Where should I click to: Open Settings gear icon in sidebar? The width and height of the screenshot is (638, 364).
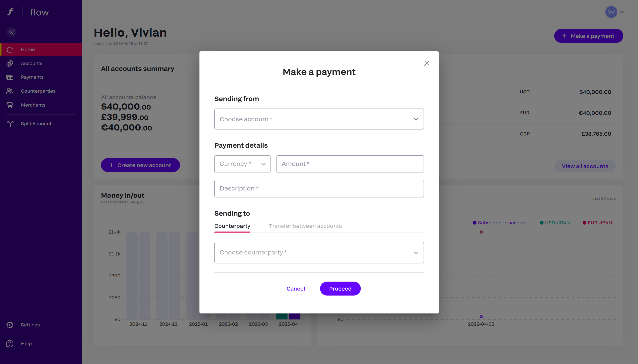(10, 325)
